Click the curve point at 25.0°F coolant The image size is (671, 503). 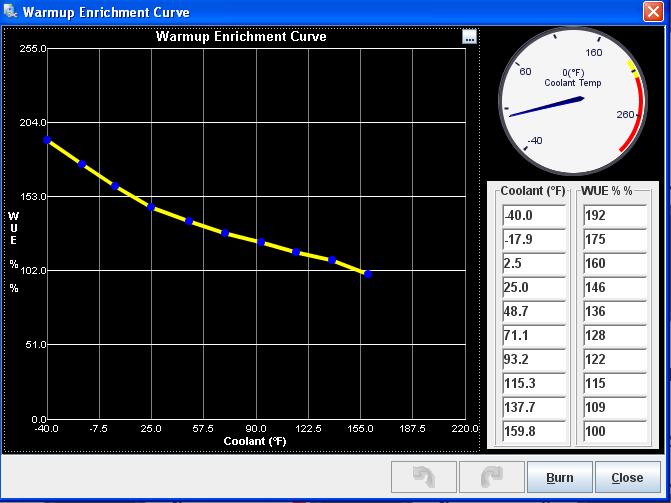coord(151,207)
